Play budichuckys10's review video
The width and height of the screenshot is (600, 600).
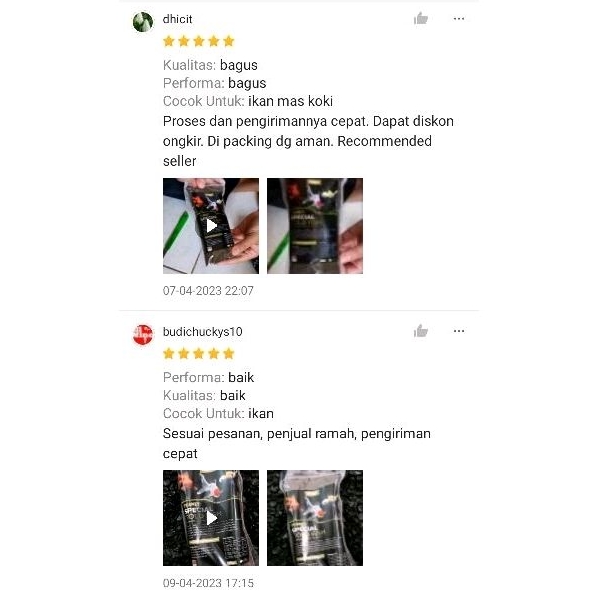[211, 518]
